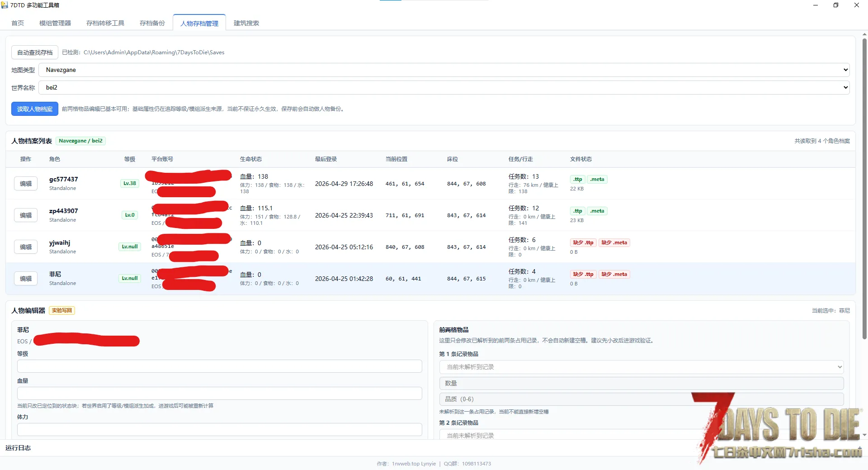Open the 世界名称 bei2 dropdown
Screen dimensions: 868x470
coord(444,88)
